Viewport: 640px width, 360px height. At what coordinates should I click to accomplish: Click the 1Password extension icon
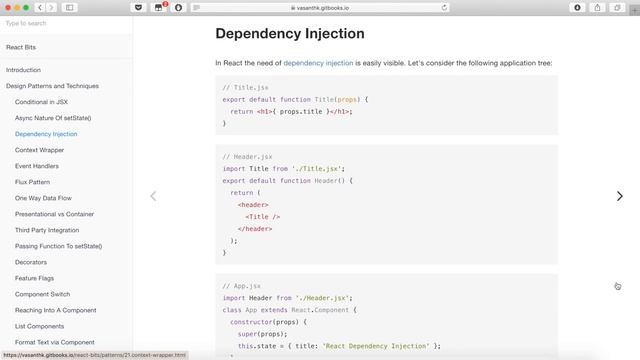click(178, 7)
